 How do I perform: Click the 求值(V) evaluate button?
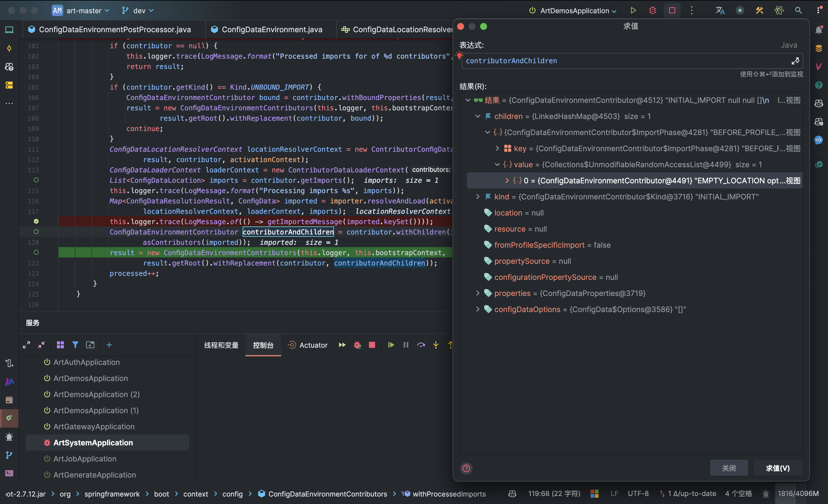tap(777, 468)
